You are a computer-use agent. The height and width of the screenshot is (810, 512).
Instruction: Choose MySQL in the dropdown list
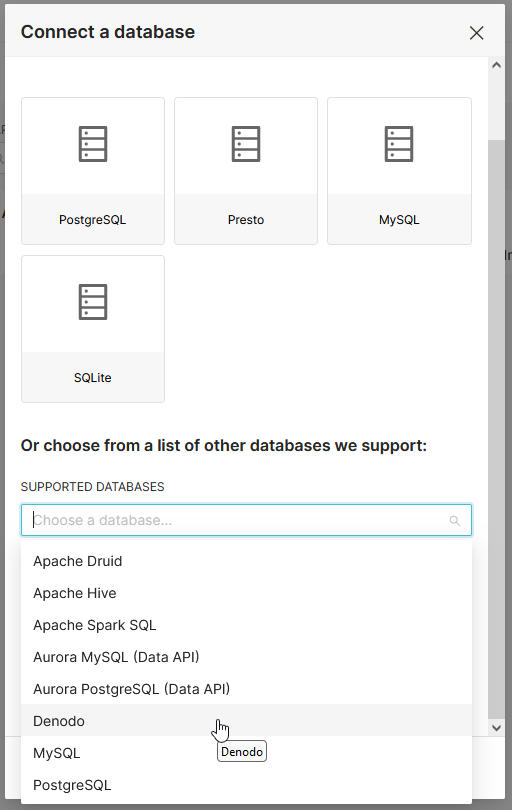[246, 753]
